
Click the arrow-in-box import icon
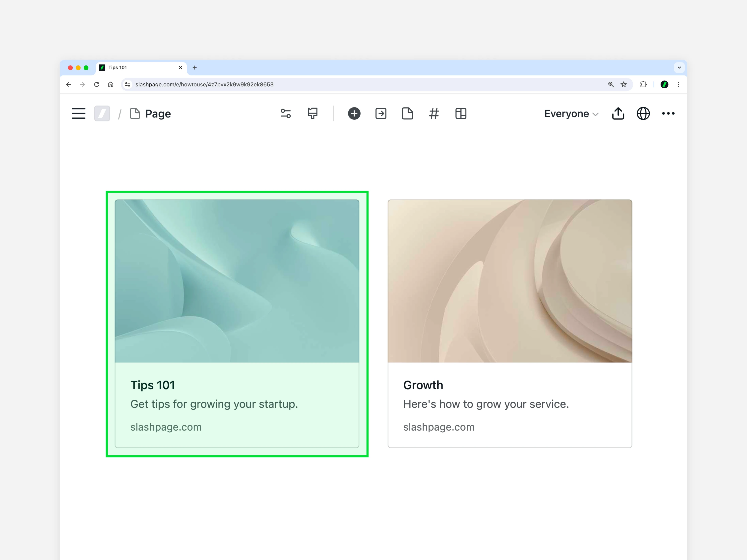tap(381, 113)
